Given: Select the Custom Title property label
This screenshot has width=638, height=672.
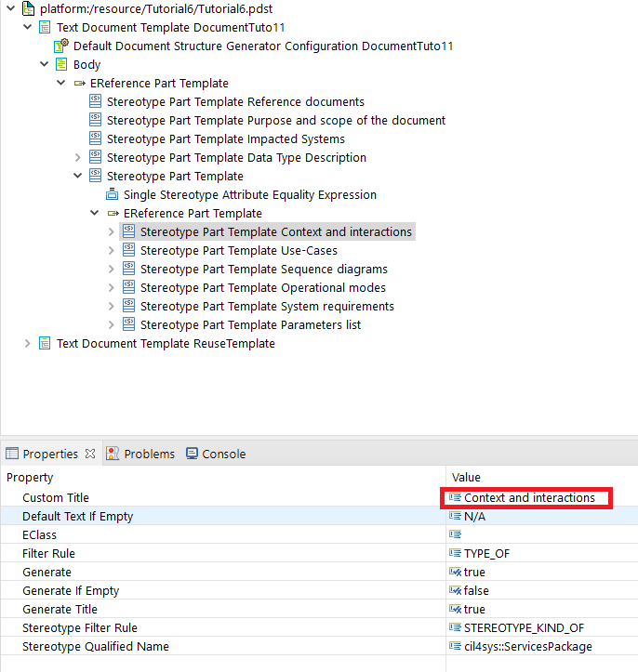Looking at the screenshot, I should tap(56, 497).
